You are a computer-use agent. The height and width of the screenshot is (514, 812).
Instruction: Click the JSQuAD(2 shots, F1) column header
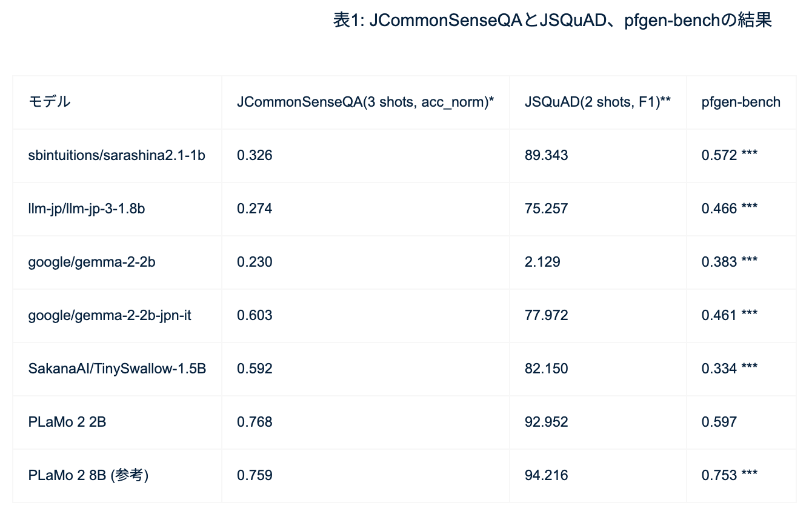[597, 102]
